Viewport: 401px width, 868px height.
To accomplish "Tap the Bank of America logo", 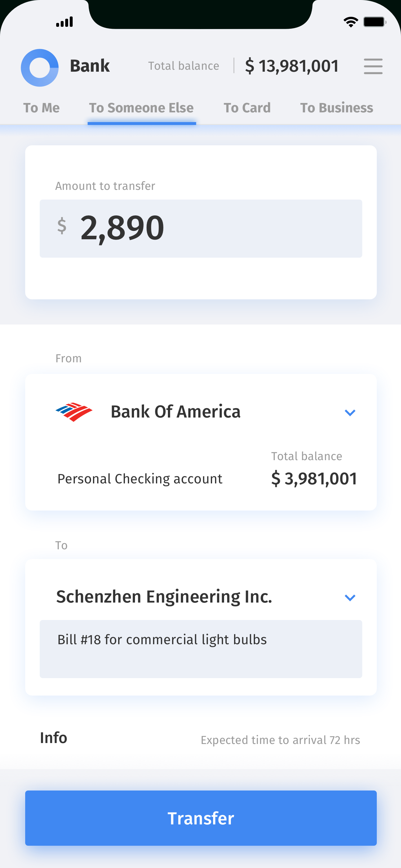I will point(74,412).
